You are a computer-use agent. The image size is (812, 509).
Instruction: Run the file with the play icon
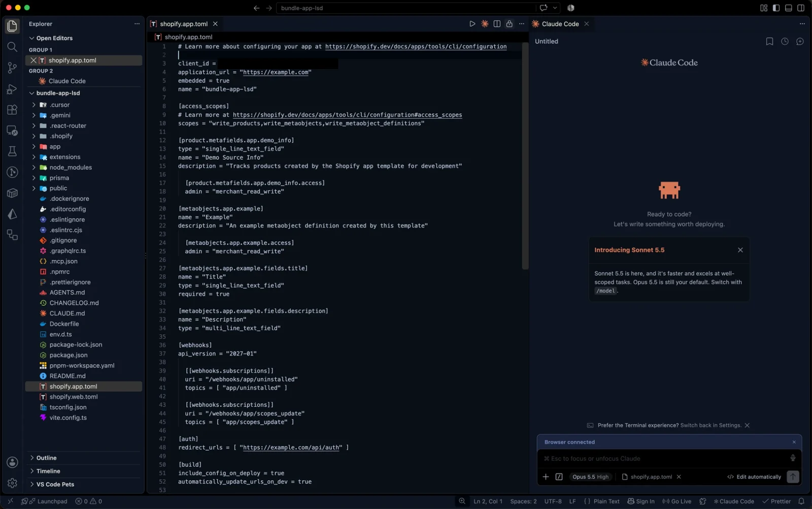tap(472, 24)
